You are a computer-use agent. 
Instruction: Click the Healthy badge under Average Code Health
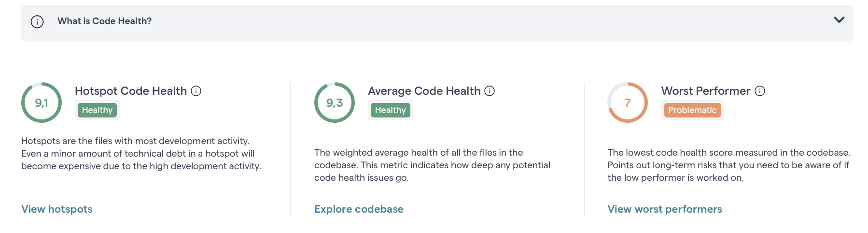coord(390,110)
